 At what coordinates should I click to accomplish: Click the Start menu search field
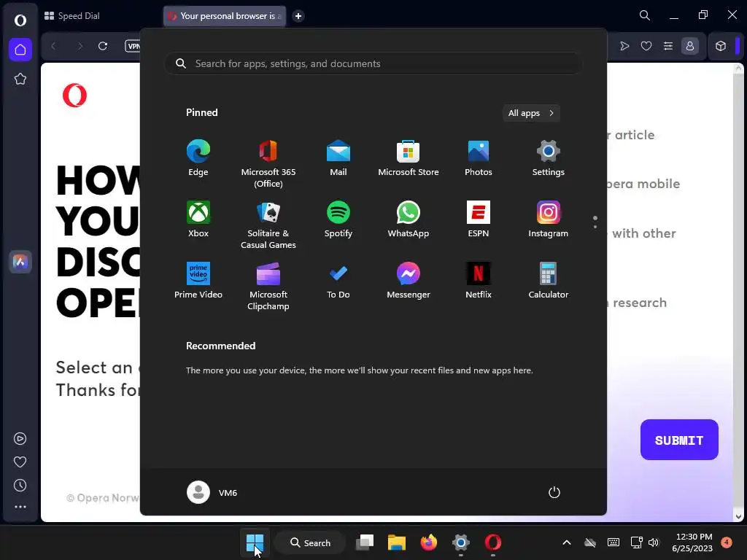point(373,63)
